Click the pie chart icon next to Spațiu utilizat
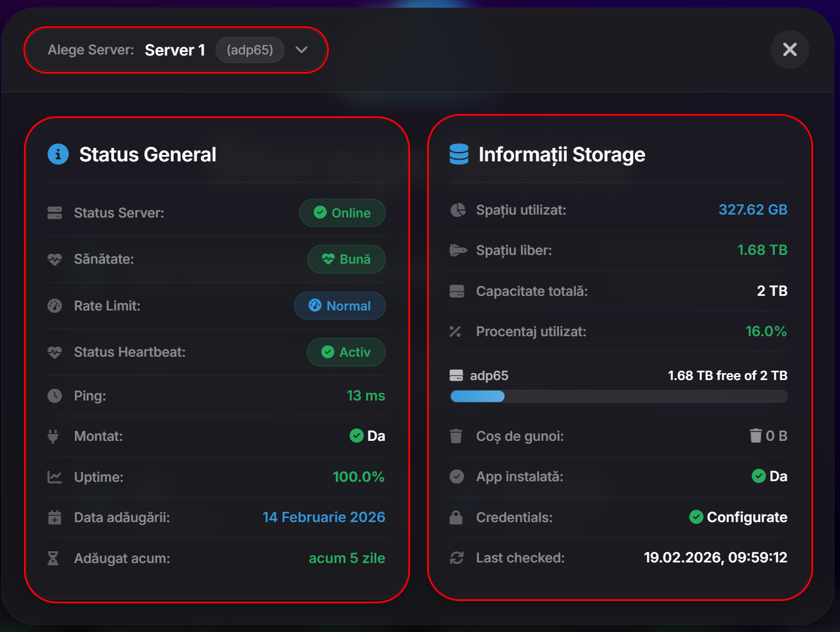840x632 pixels. point(457,210)
